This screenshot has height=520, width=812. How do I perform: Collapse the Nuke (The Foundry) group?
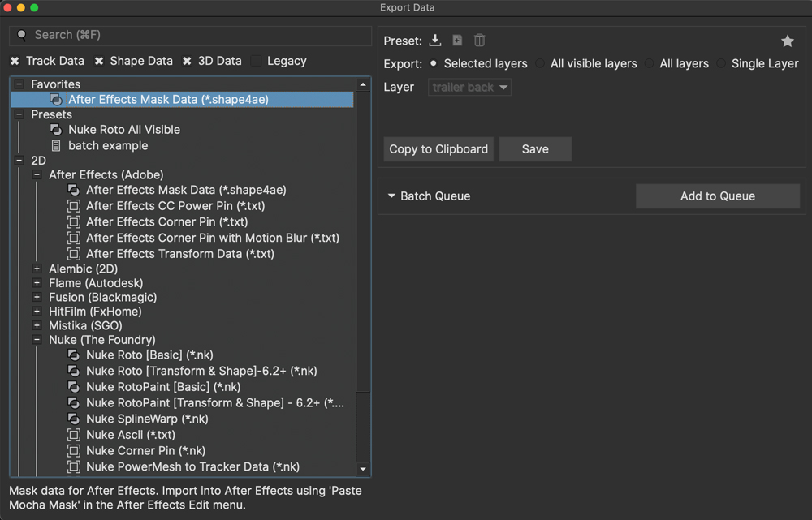(x=37, y=340)
